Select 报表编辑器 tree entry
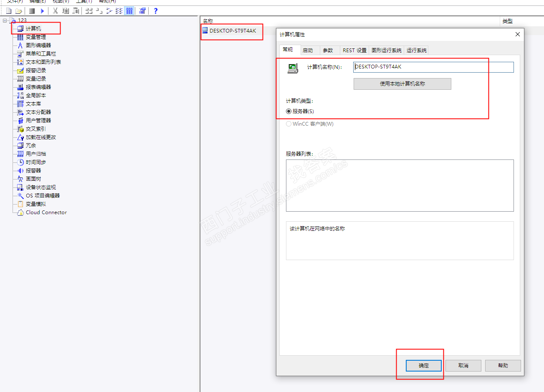Image resolution: width=544 pixels, height=392 pixels. (38, 87)
